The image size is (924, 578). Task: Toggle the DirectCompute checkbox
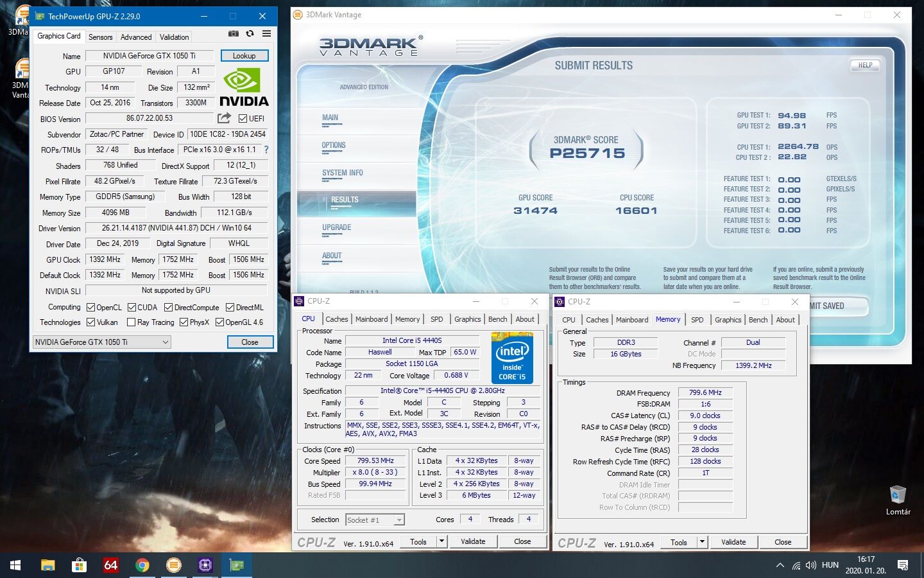point(169,308)
